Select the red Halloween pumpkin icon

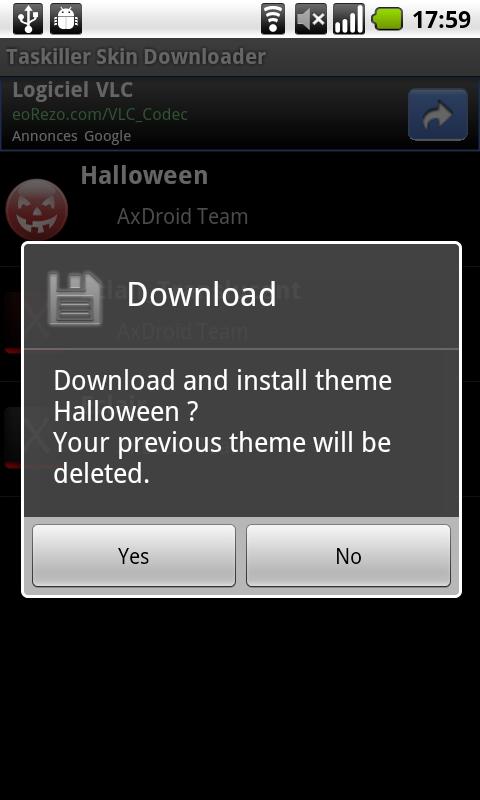37,209
